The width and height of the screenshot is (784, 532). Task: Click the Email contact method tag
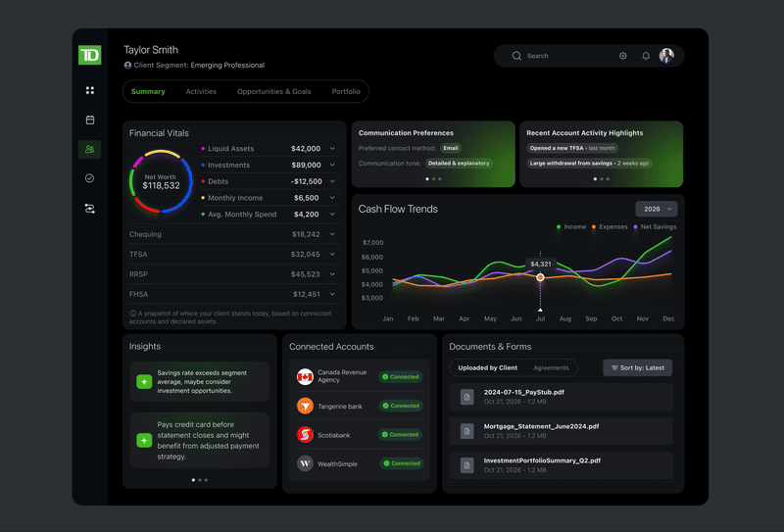pos(451,148)
